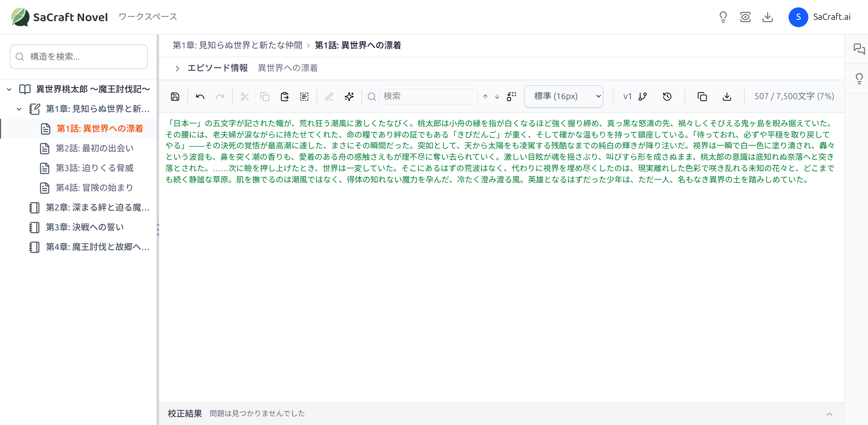Click the ワークスペース link in header

pos(148,17)
